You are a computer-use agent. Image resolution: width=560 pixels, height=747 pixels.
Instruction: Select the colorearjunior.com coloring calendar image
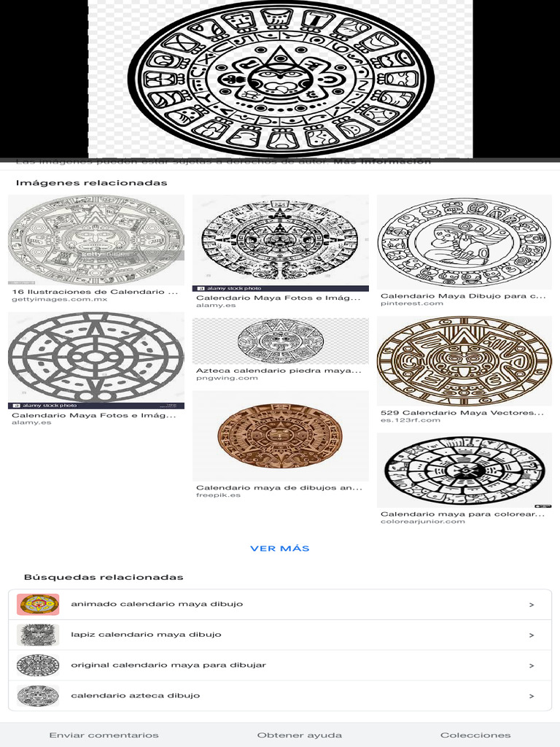tap(464, 471)
